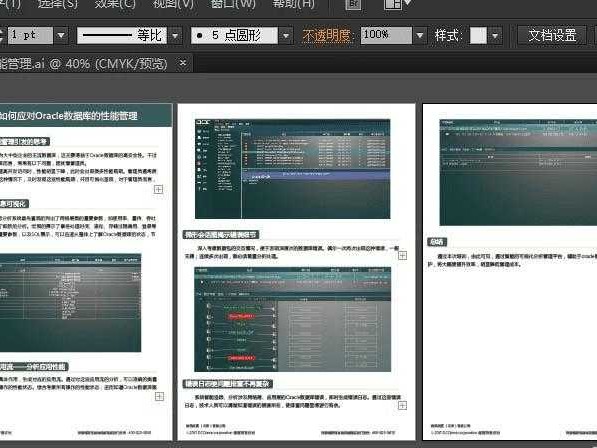Click the 不透明度 opacity panel link
Viewport: 597px width, 448px height.
(326, 35)
